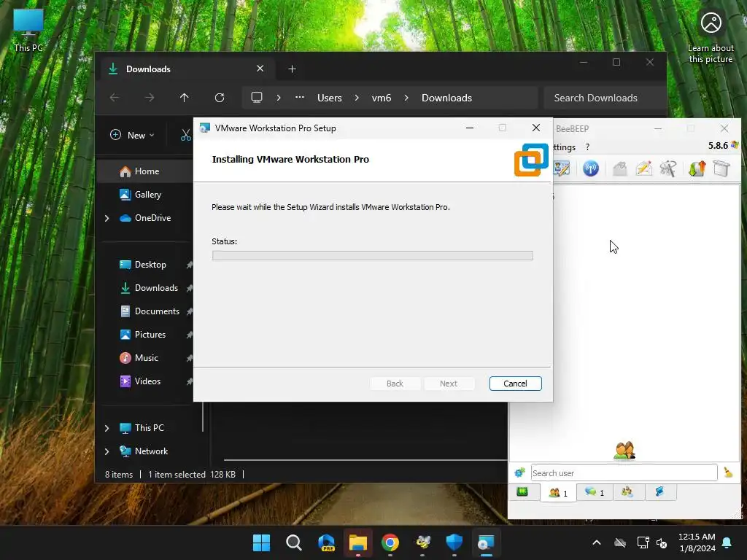The height and width of the screenshot is (560, 747).
Task: Open Downloads in the Explorer sidebar
Action: 156,287
